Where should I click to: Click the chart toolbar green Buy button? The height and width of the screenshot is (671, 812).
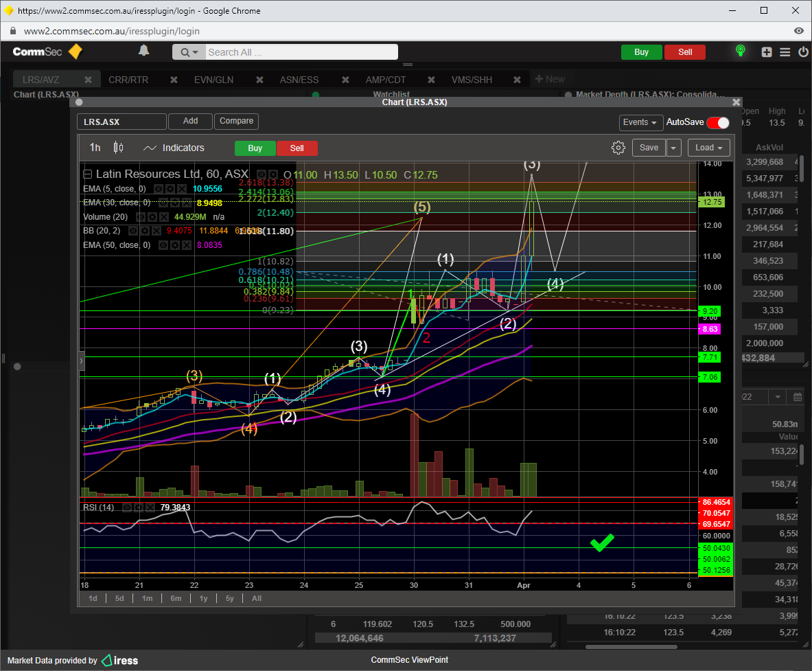(255, 148)
